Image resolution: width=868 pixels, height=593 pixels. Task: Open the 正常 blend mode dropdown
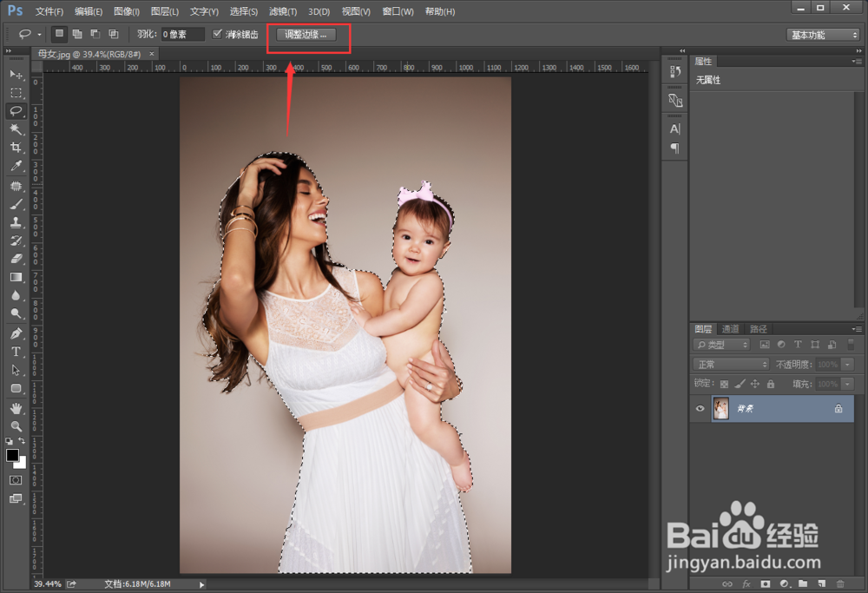tap(731, 365)
